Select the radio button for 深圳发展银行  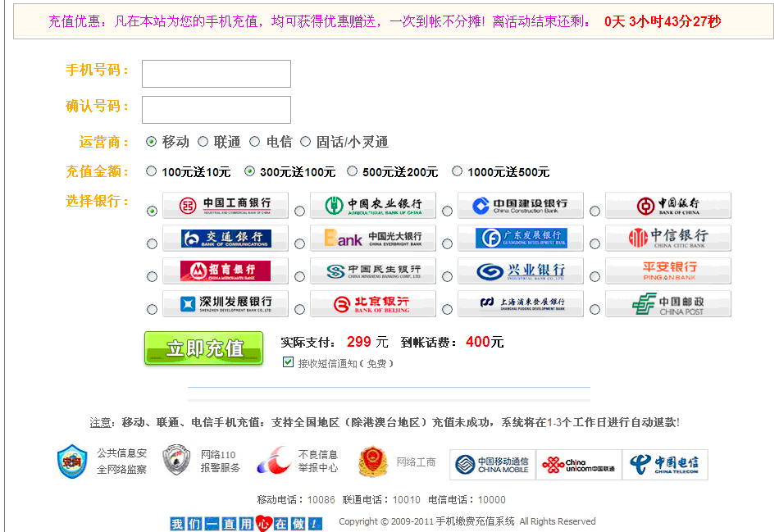pos(152,310)
